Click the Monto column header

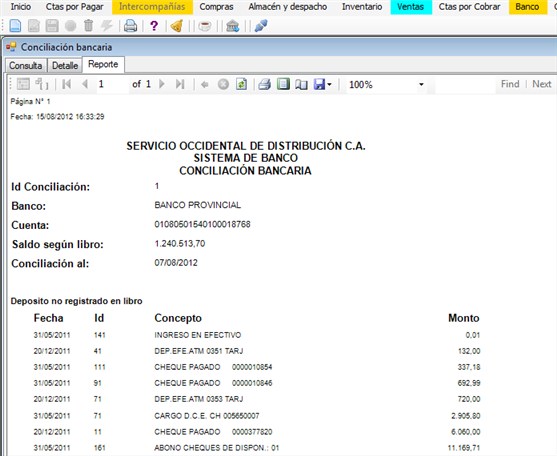[464, 318]
